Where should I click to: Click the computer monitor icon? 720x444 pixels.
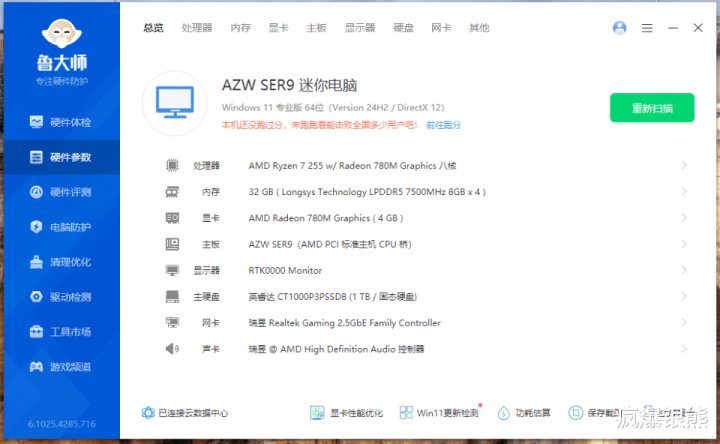point(174,103)
